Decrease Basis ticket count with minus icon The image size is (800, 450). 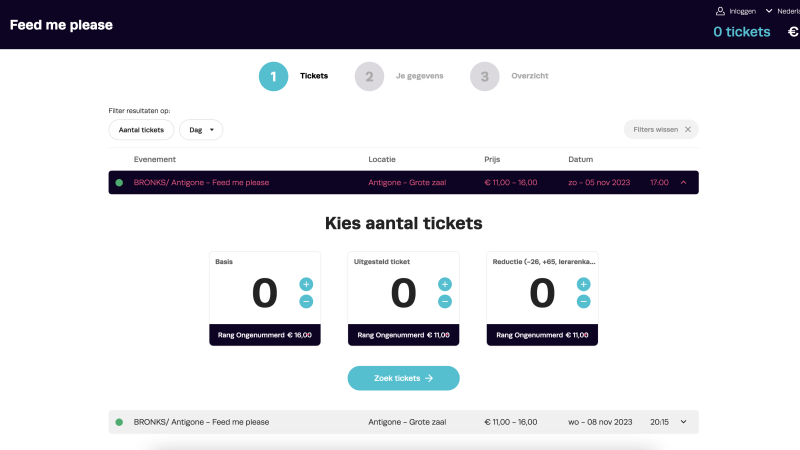306,301
